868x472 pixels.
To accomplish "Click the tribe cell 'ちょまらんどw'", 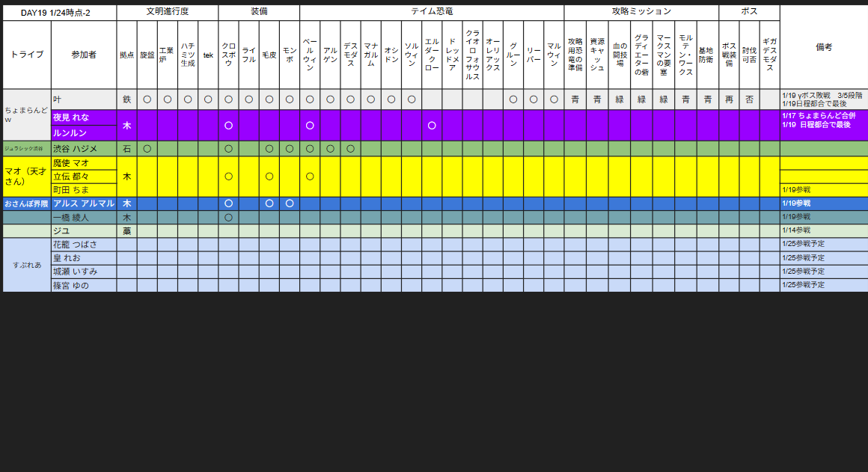I will (x=27, y=115).
